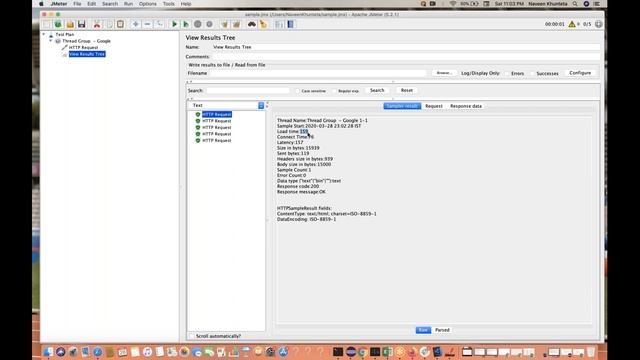Toggle the Case sensitive checkbox
This screenshot has height=360, width=640.
click(x=298, y=91)
